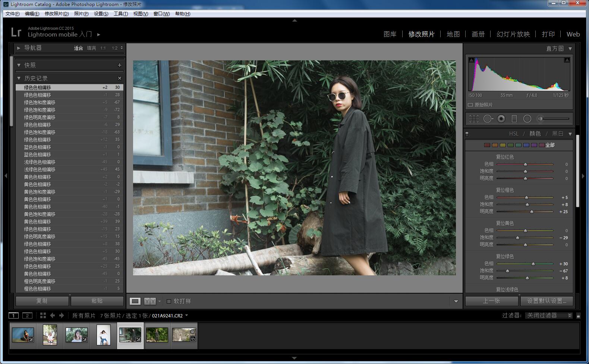Select the red color swatch in color panel
Screen dimensions: 589x364
487,145
